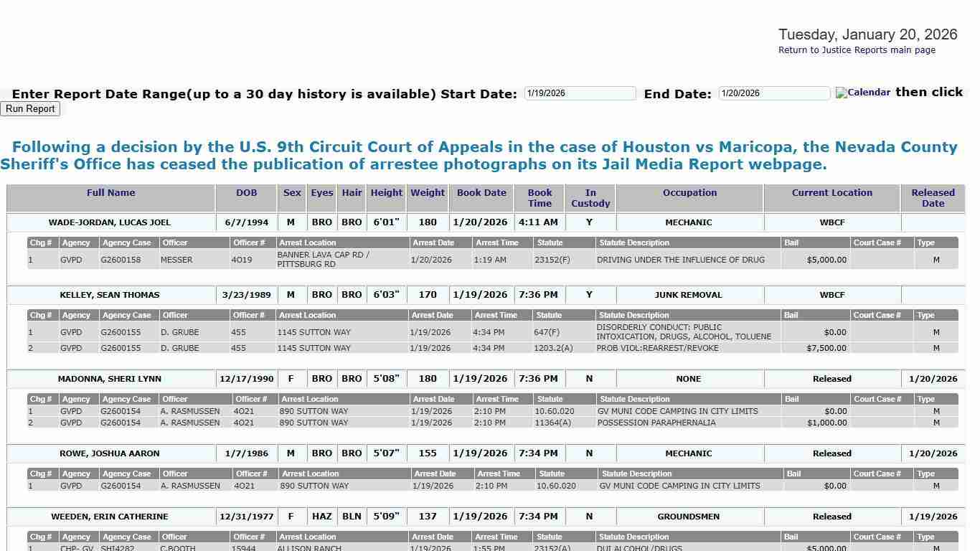The width and height of the screenshot is (980, 551).
Task: Click inside the Start Date field
Action: (x=580, y=93)
